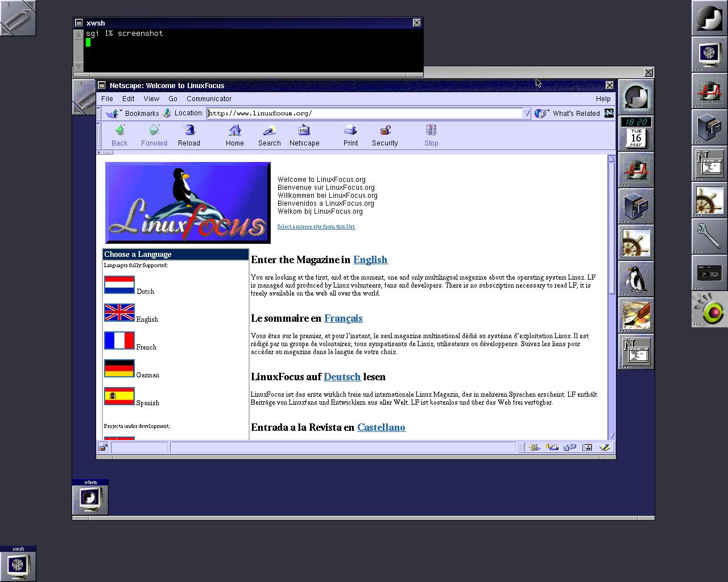The width and height of the screenshot is (728, 582).
Task: Open the Bookmarks dropdown
Action: [x=135, y=113]
